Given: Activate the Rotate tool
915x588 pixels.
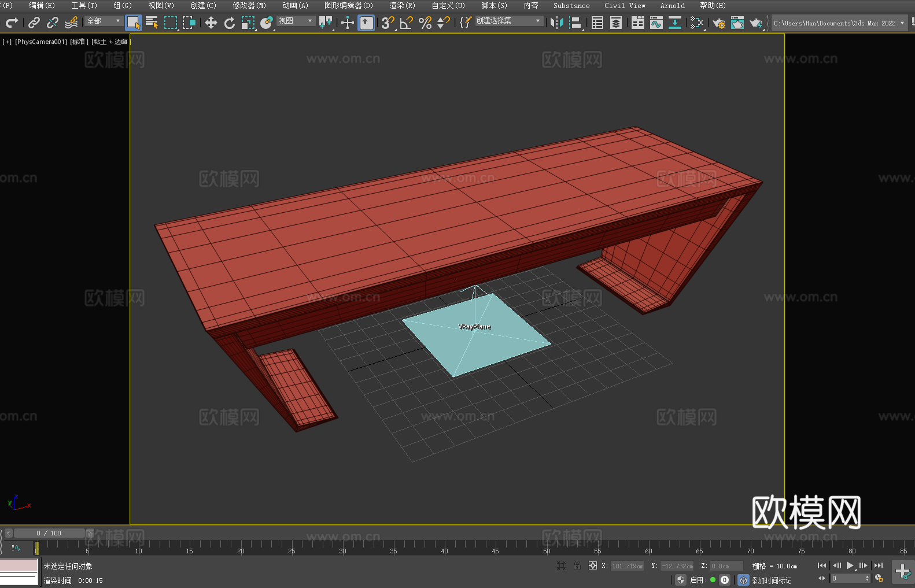Looking at the screenshot, I should (230, 23).
